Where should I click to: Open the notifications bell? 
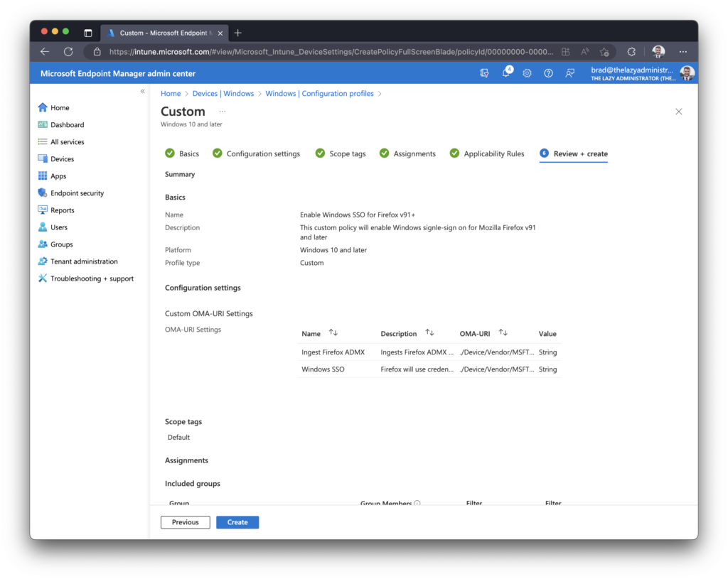[506, 73]
